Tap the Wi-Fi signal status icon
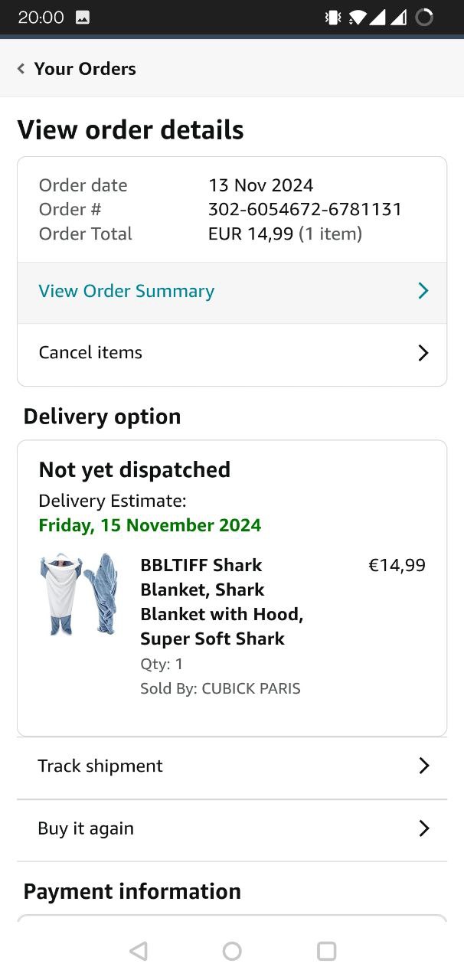Viewport: 464px width, 980px height. (x=357, y=17)
